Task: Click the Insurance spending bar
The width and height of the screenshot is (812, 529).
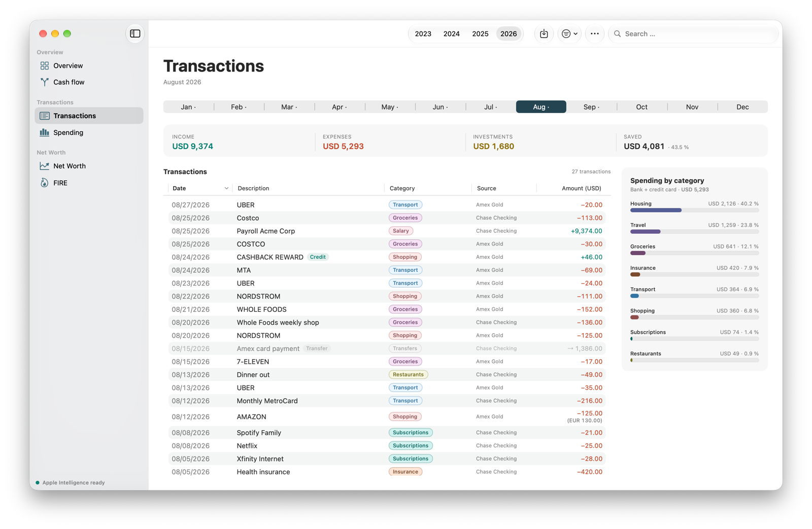Action: click(x=694, y=274)
